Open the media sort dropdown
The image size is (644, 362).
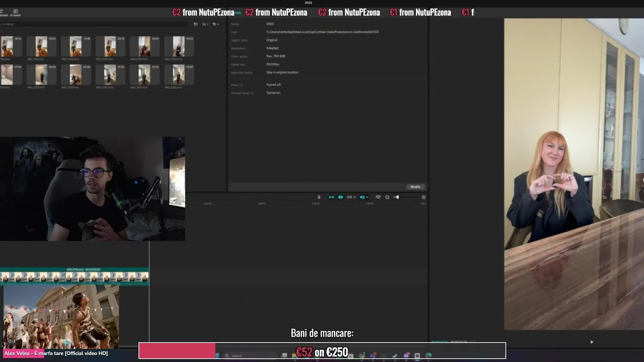coord(205,24)
